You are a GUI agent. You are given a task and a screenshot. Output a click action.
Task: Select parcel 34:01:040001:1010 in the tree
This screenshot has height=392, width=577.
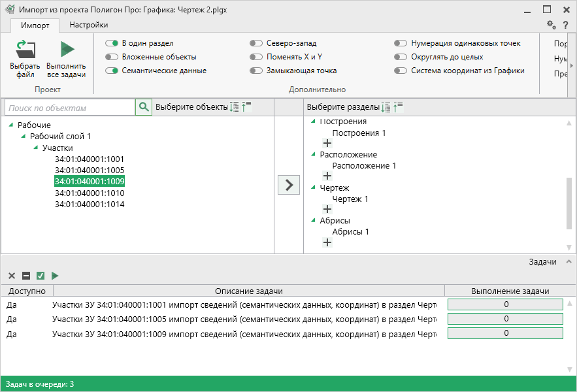[90, 193]
